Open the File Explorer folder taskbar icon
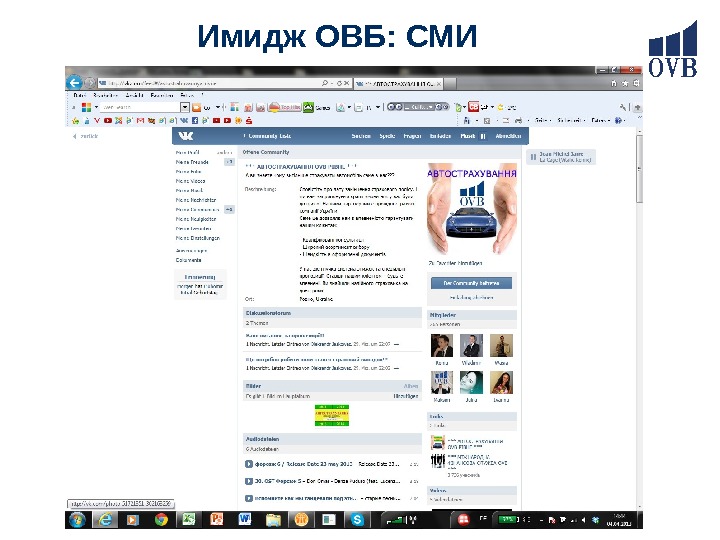Screen dimensions: 720x540 pyautogui.click(x=273, y=520)
